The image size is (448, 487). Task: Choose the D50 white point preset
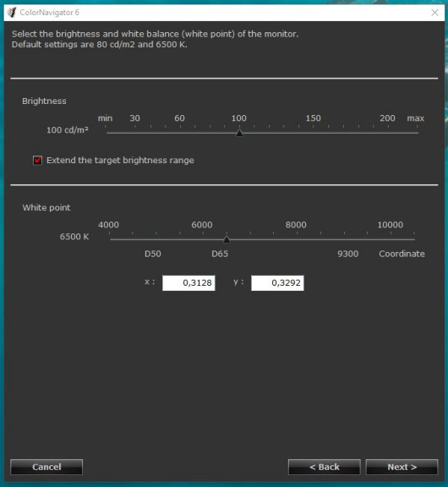pyautogui.click(x=153, y=254)
